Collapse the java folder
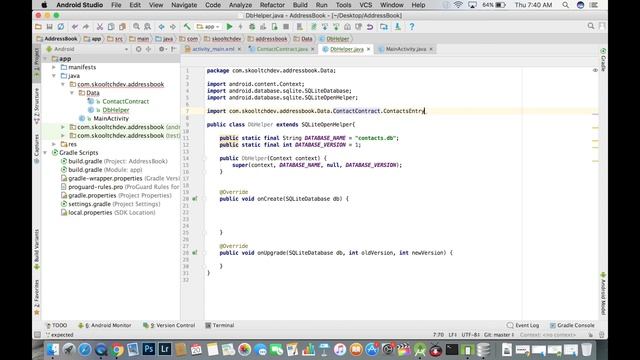640x360 pixels. tap(54, 76)
